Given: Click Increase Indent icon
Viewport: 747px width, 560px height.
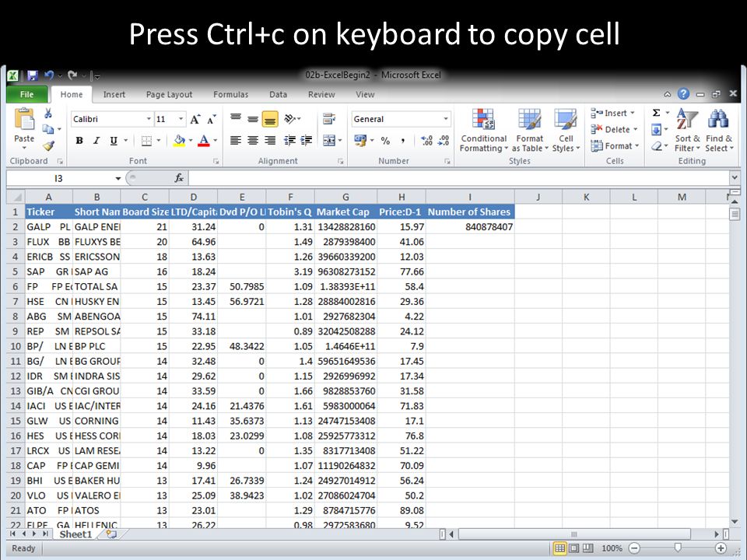Looking at the screenshot, I should (x=307, y=141).
